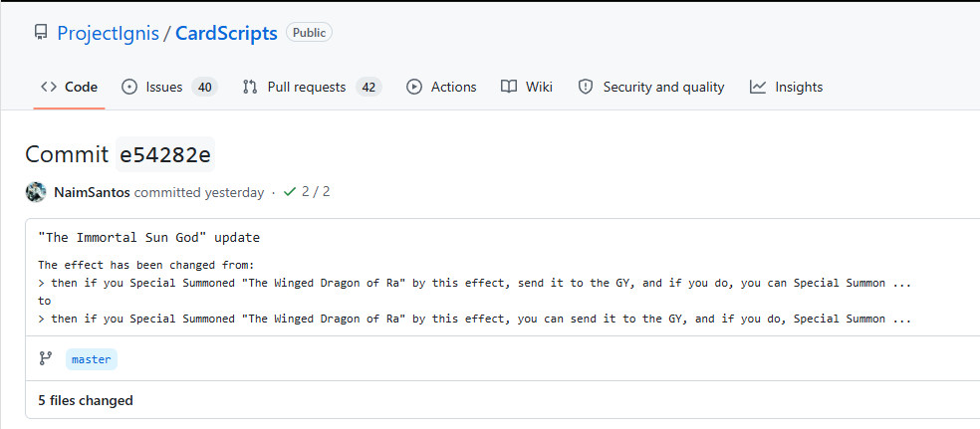Open Security and quality tab
Image resolution: width=980 pixels, height=429 pixels.
(x=650, y=87)
